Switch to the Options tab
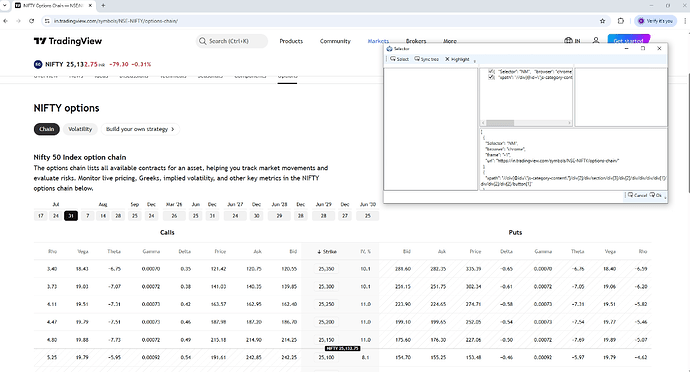 [x=287, y=77]
